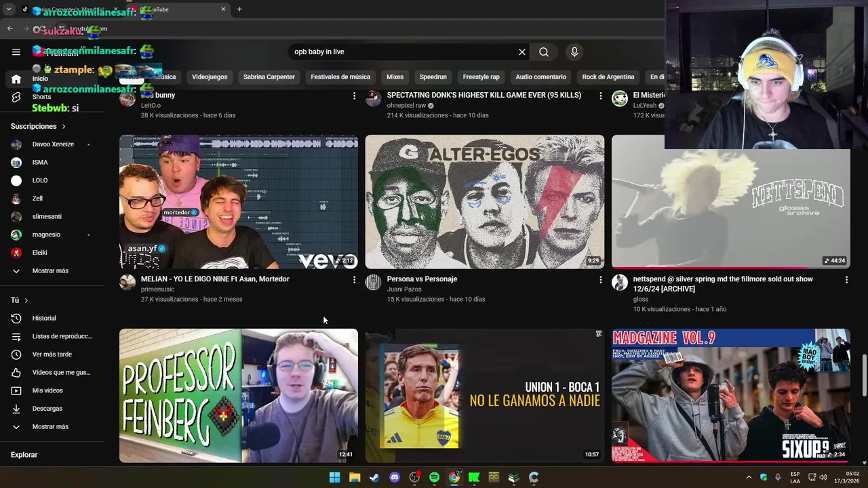Open the SPECTATING DONK'S HIGHEST KILL GAME title
This screenshot has width=868, height=488.
point(484,96)
